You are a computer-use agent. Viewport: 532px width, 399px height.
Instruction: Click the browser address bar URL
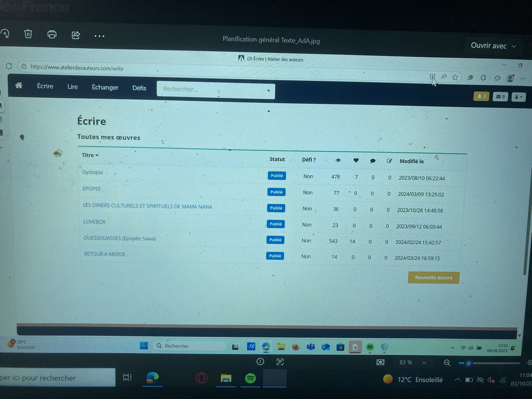click(77, 68)
